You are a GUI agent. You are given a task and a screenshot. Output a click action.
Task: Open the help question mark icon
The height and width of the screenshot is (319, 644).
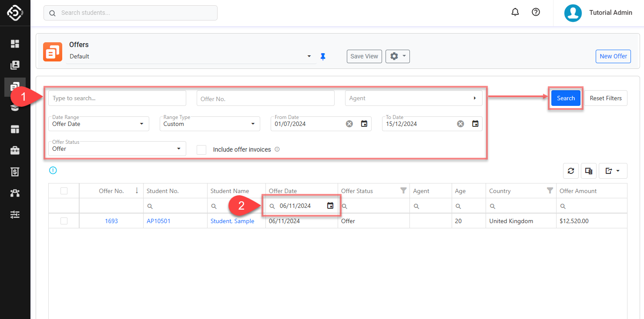tap(536, 13)
